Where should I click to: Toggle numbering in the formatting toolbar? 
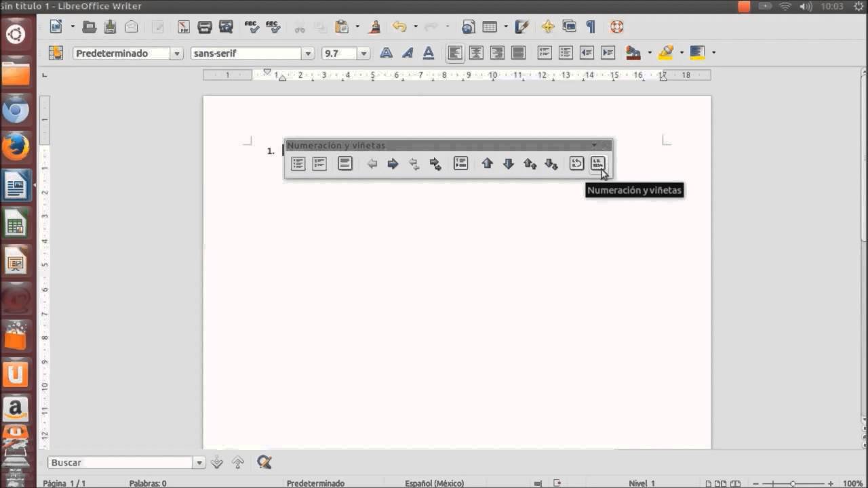pyautogui.click(x=545, y=53)
